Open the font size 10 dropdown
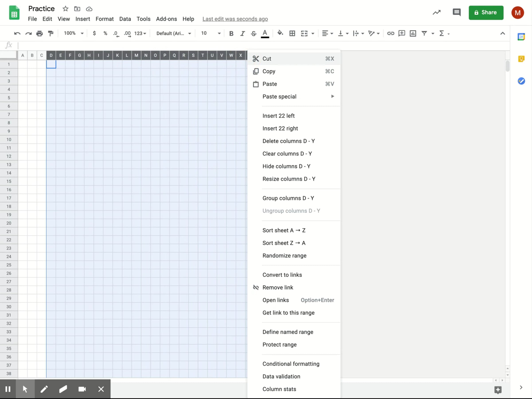This screenshot has width=532, height=399. tap(211, 33)
